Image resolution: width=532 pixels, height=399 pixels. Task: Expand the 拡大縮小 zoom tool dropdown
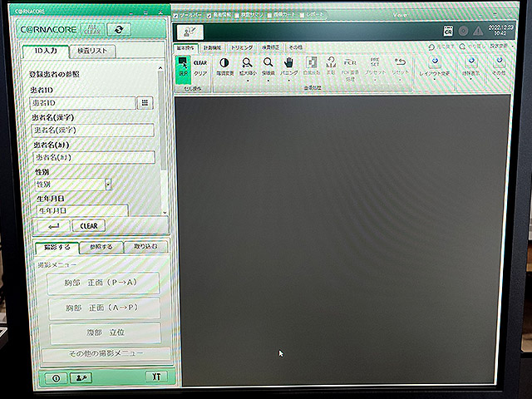click(248, 81)
